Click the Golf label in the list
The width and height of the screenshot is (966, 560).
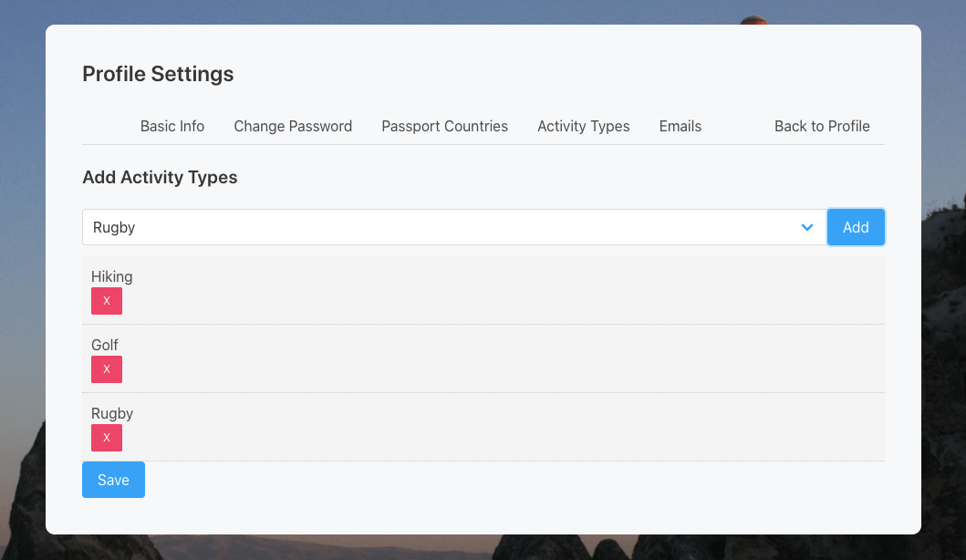105,345
